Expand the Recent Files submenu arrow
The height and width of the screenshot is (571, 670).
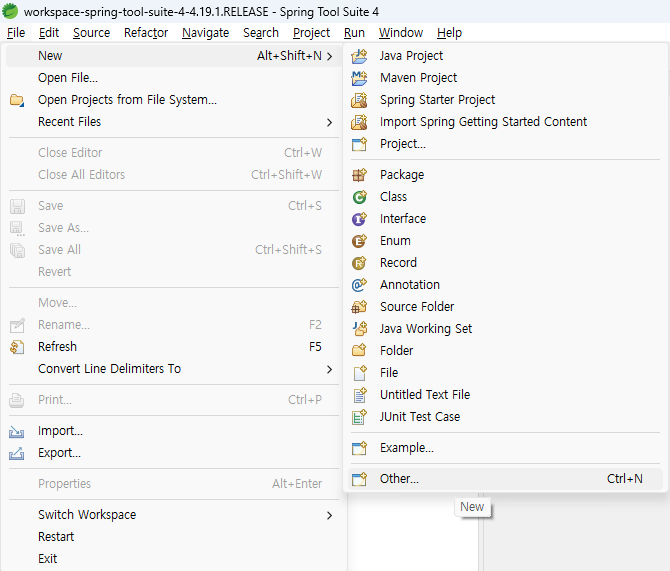[x=329, y=122]
